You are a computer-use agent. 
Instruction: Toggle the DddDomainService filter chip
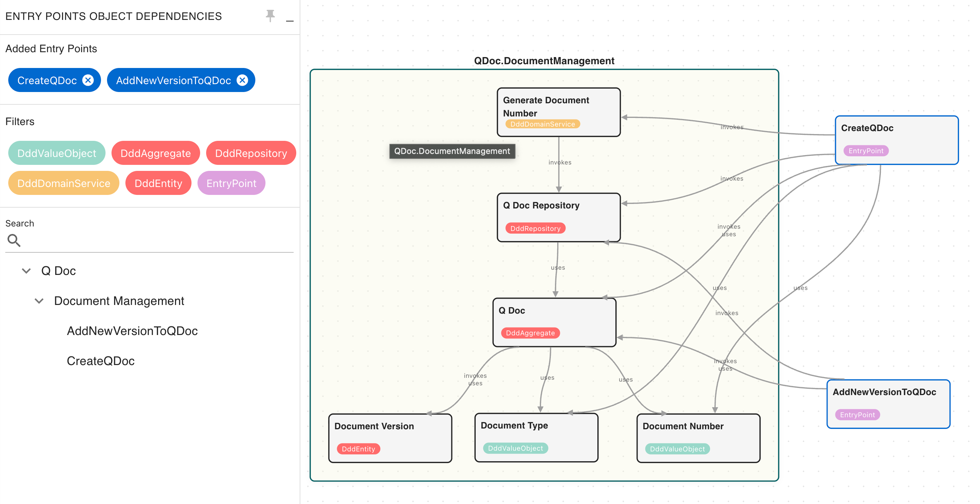coord(63,183)
